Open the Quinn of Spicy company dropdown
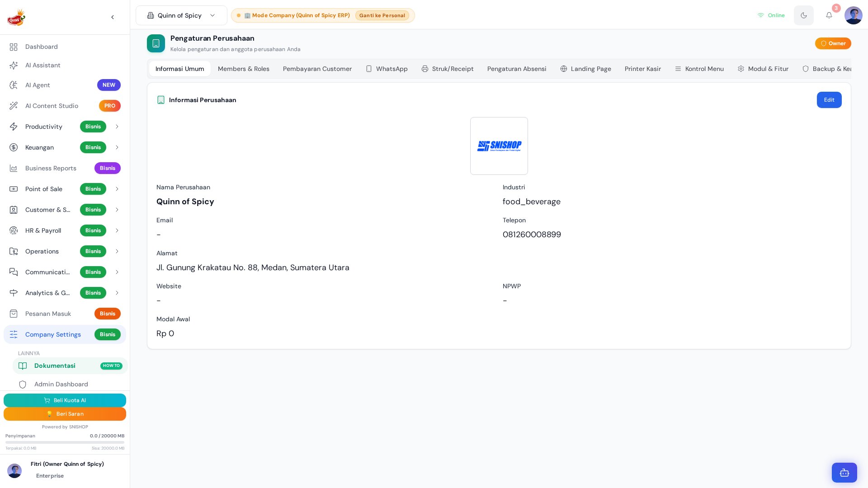 tap(181, 15)
